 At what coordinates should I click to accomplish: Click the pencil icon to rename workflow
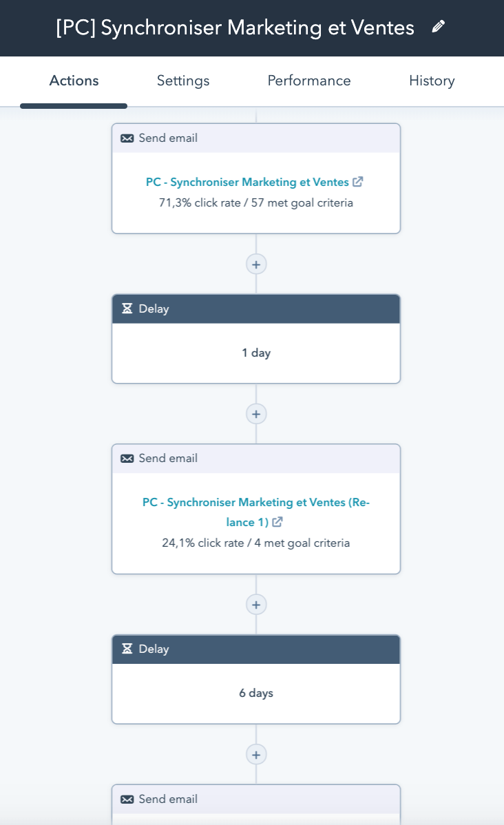[x=438, y=27]
